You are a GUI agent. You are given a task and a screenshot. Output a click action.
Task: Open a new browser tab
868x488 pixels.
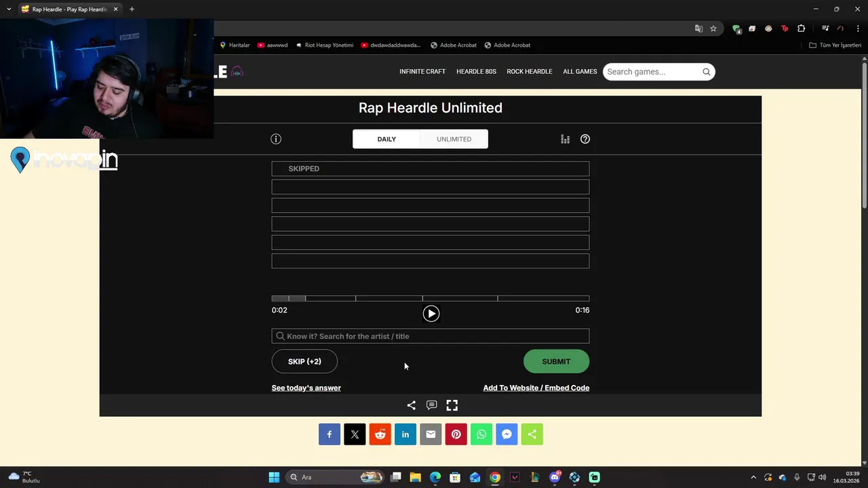132,9
